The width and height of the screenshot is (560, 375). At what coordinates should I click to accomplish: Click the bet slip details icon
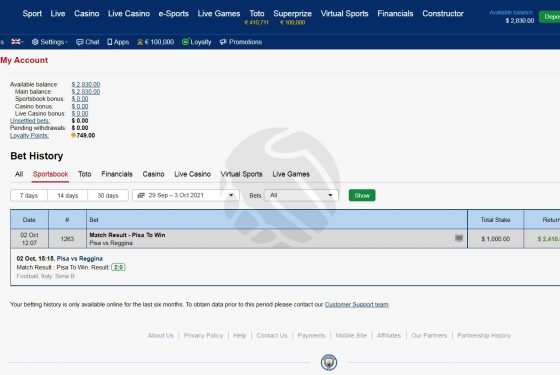459,238
